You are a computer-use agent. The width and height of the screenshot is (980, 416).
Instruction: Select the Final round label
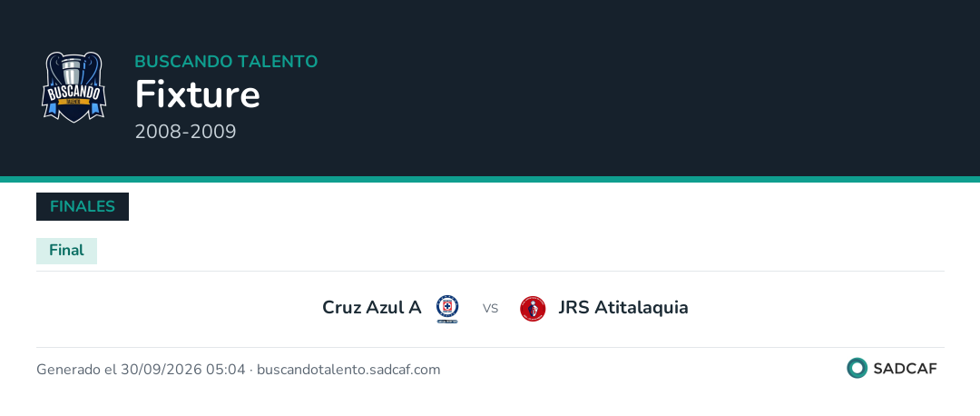(67, 250)
